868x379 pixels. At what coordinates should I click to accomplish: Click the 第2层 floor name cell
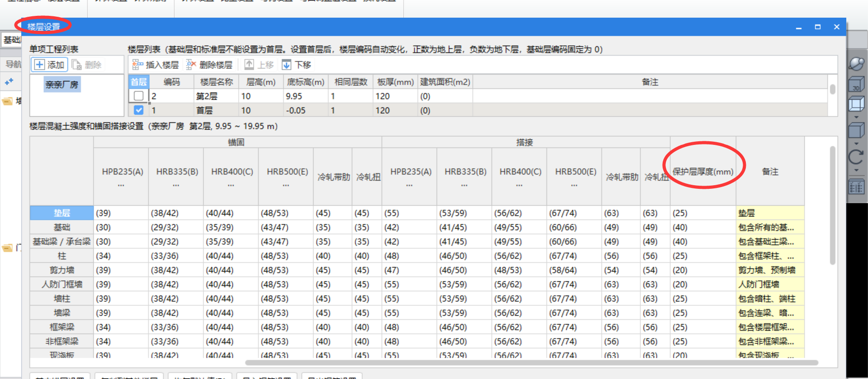tap(216, 96)
